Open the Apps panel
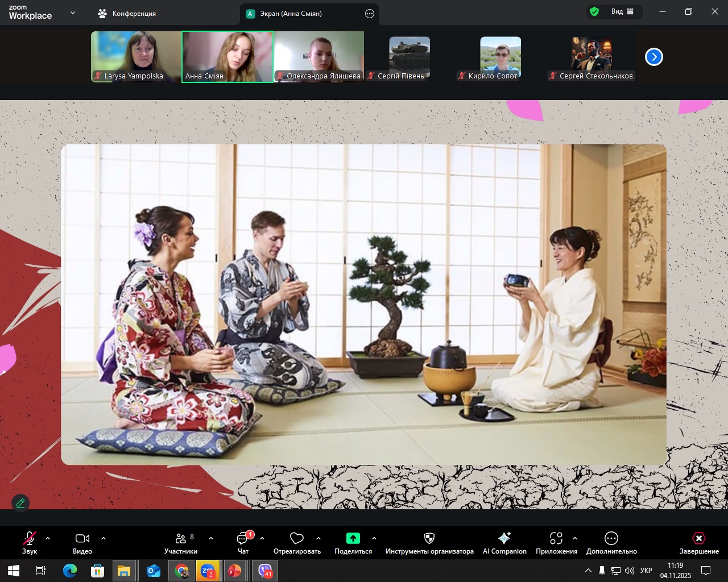The height and width of the screenshot is (582, 728). (556, 543)
